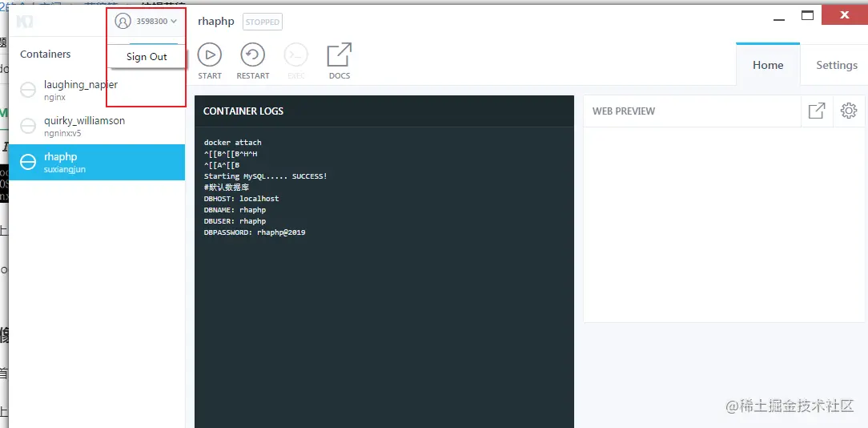Image resolution: width=868 pixels, height=428 pixels.
Task: Click the rhaphp container title
Action: pyautogui.click(x=216, y=22)
